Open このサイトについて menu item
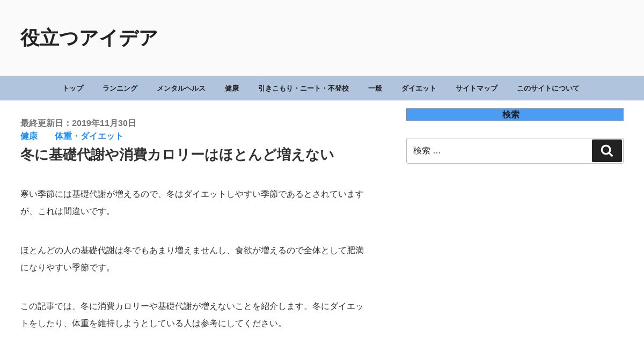This screenshot has width=644, height=338. (548, 89)
